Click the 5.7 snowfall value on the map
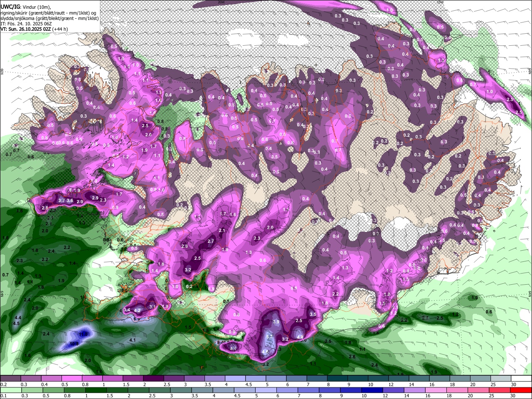Image resolution: width=532 pixels, height=399 pixels. click(269, 337)
